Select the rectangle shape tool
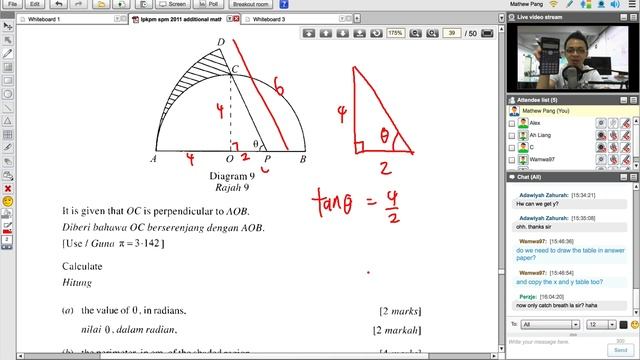Viewport: 640px width, 360px height. [7, 80]
